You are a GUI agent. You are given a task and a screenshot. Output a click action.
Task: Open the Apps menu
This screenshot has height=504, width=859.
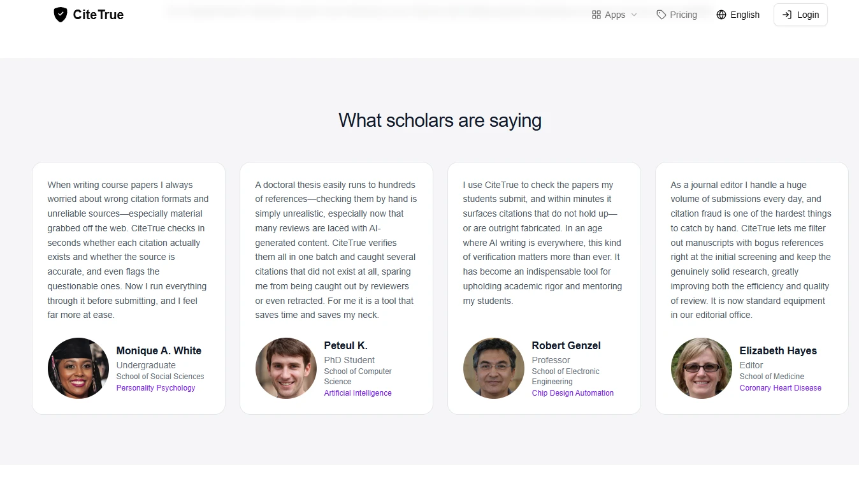(614, 15)
